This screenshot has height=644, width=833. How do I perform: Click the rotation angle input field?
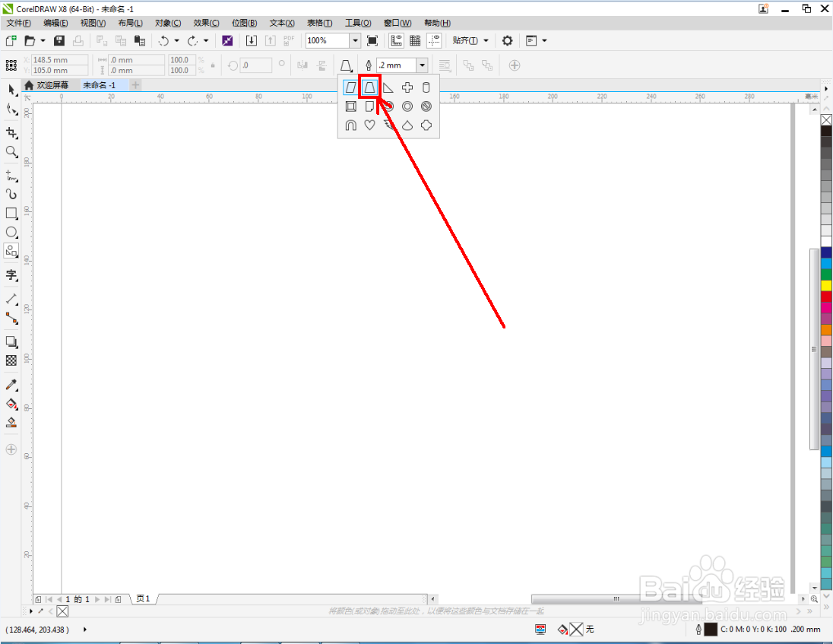[x=255, y=65]
